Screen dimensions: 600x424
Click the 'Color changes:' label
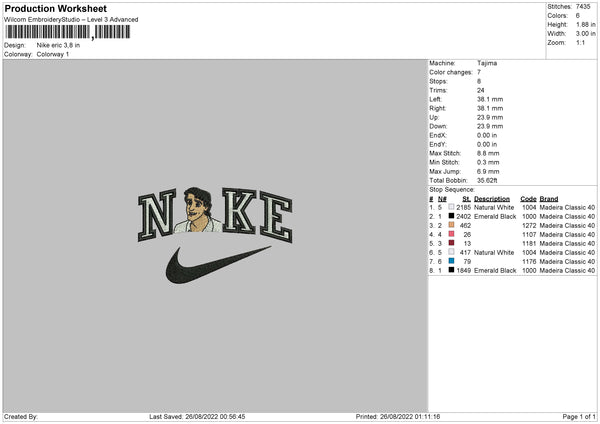point(451,72)
